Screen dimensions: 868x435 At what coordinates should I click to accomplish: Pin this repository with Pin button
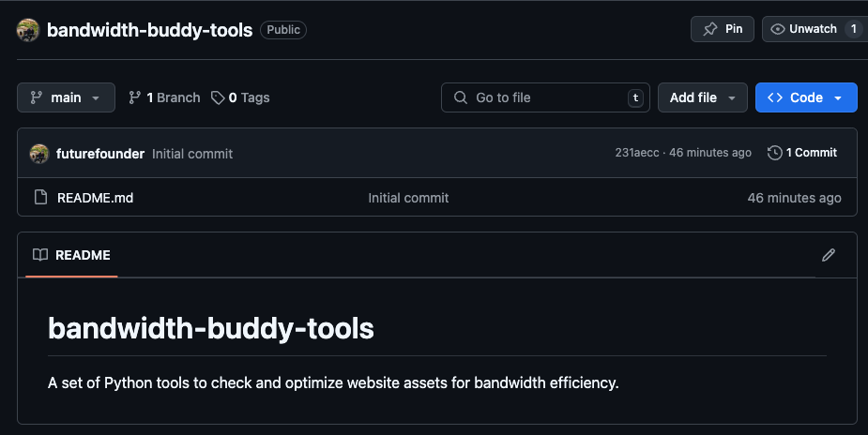pyautogui.click(x=722, y=29)
